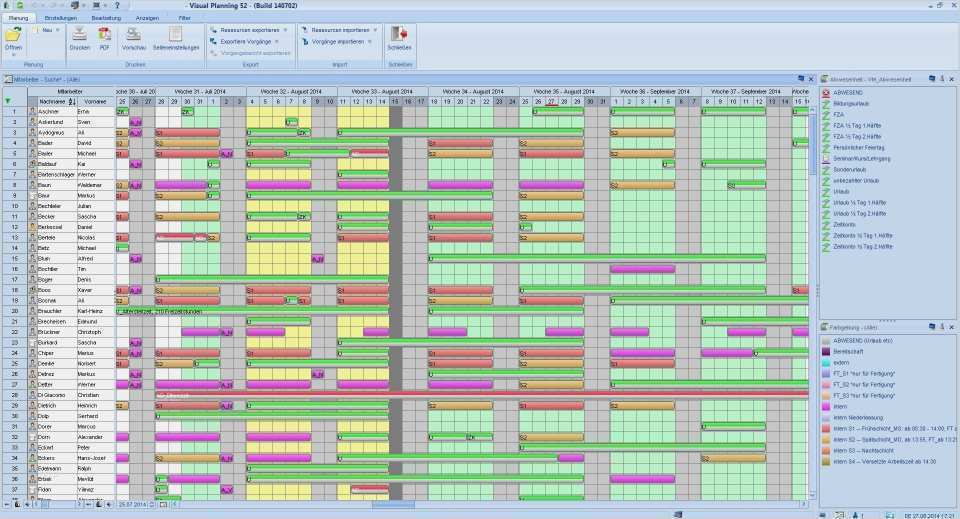
Task: Open Seiteneinstellungen page setup
Action: (x=174, y=34)
